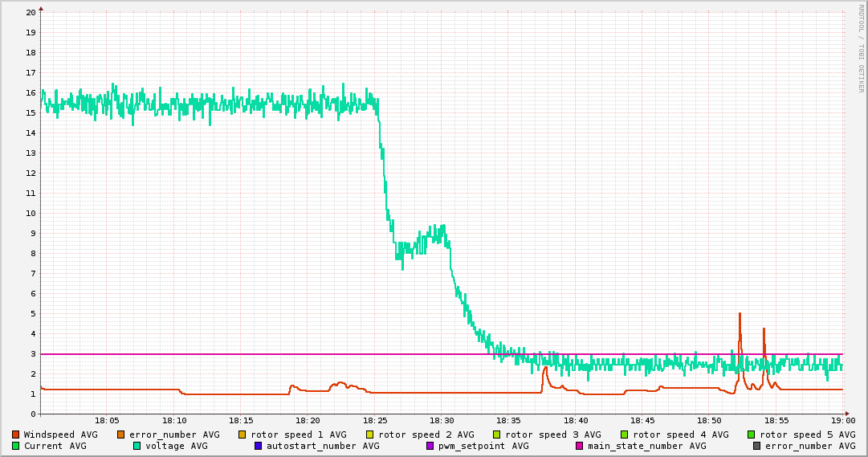
Task: Click the green Current AVG legend swatch
Action: tap(15, 446)
